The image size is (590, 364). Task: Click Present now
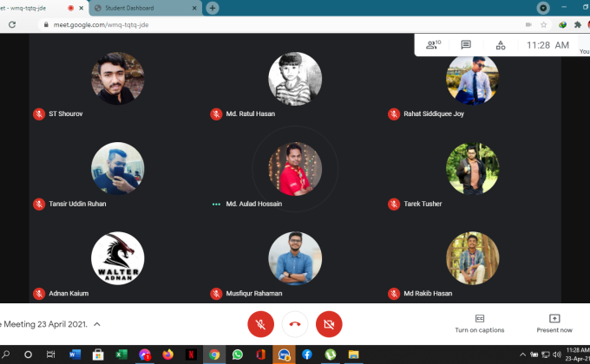[554, 324]
